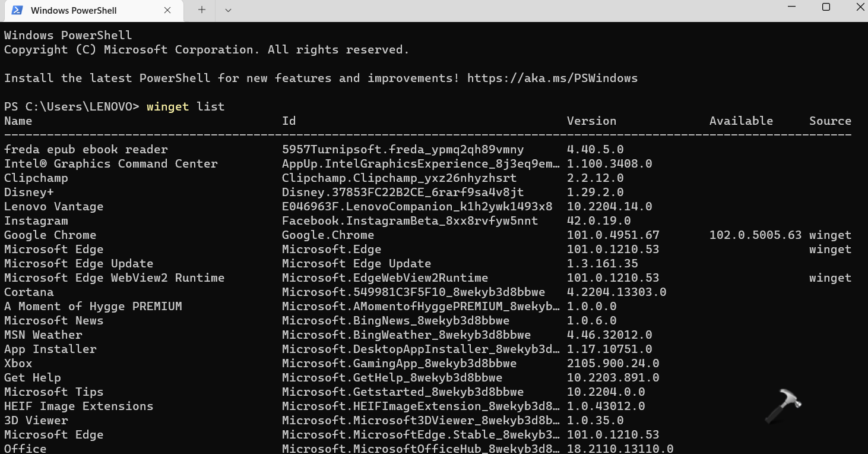Click the Google Chrome row name
The height and width of the screenshot is (454, 868).
(50, 235)
